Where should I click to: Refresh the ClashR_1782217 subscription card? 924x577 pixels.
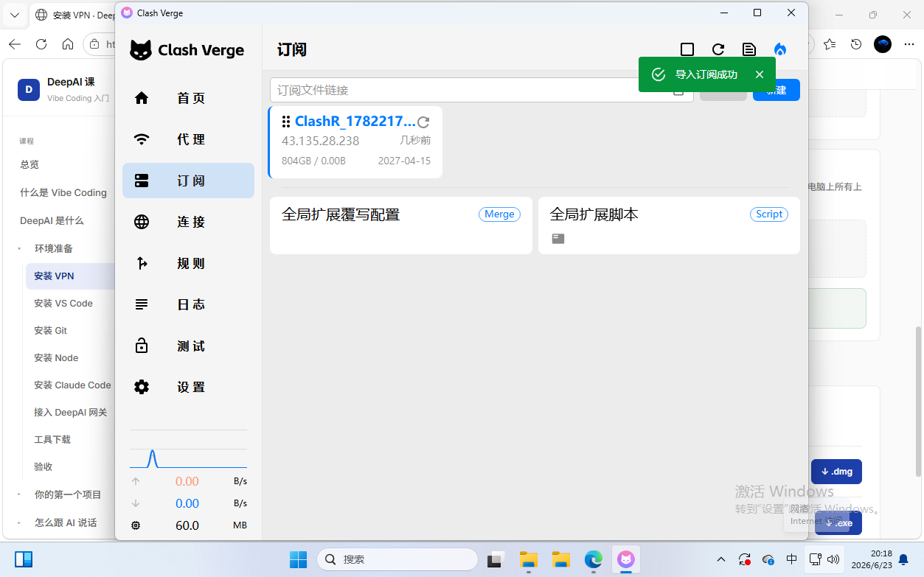[x=423, y=122]
